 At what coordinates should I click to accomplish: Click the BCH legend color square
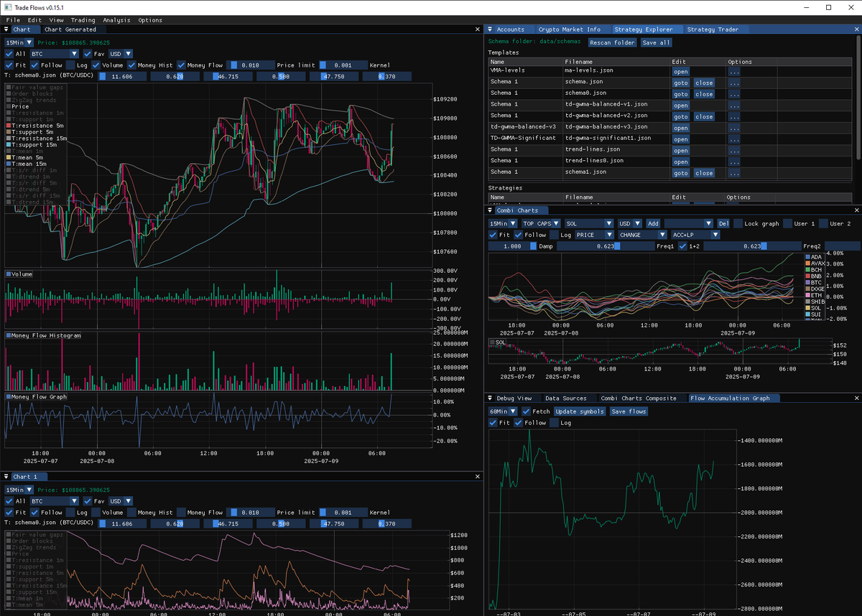coord(807,270)
